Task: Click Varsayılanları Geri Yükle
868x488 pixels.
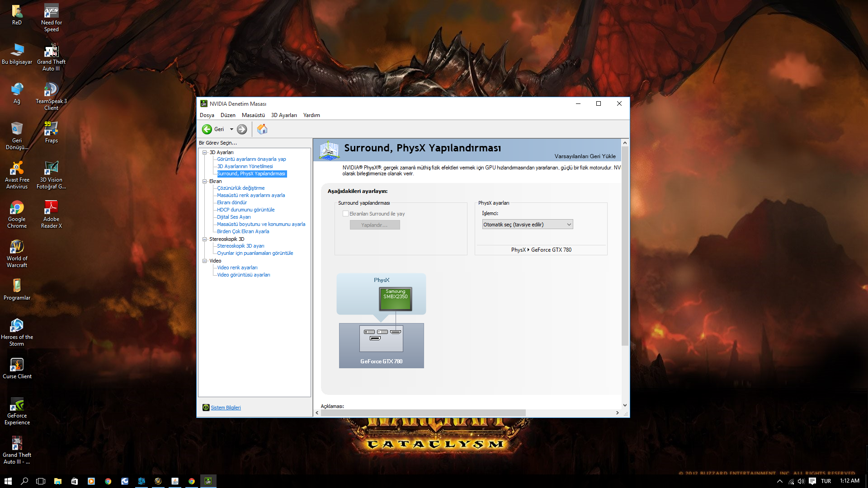Action: point(585,156)
